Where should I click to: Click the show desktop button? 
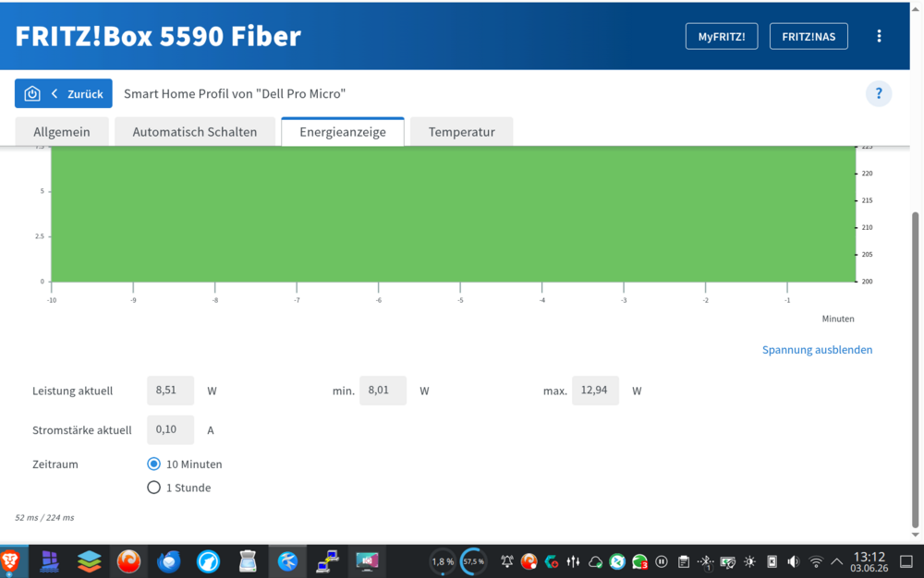[x=906, y=561]
